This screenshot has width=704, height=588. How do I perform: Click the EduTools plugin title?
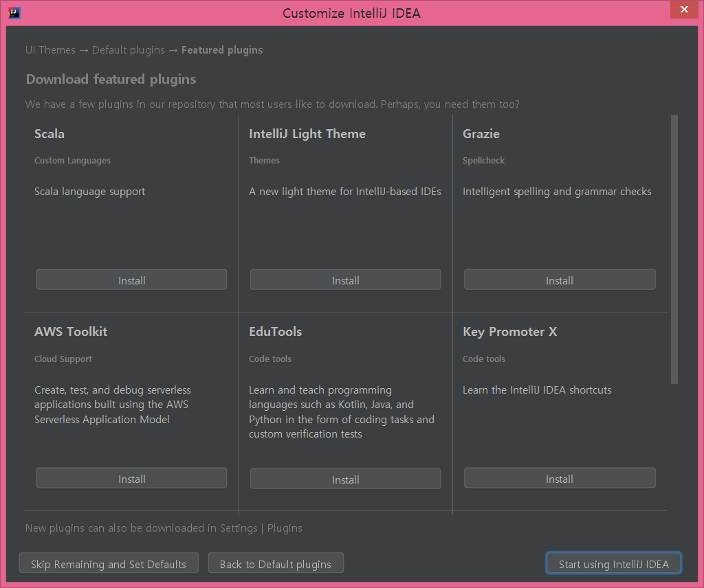(275, 332)
